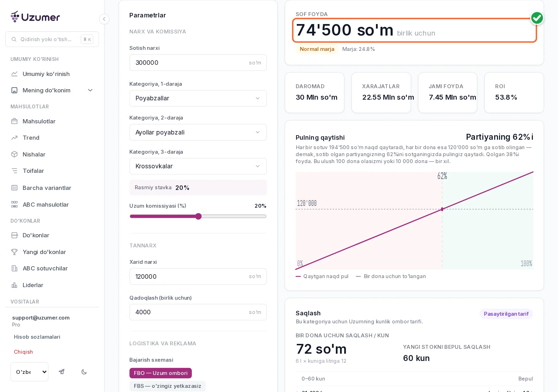This screenshot has width=558, height=392.
Task: Click the green checkmark badge on Sof foyda
Action: click(x=537, y=18)
